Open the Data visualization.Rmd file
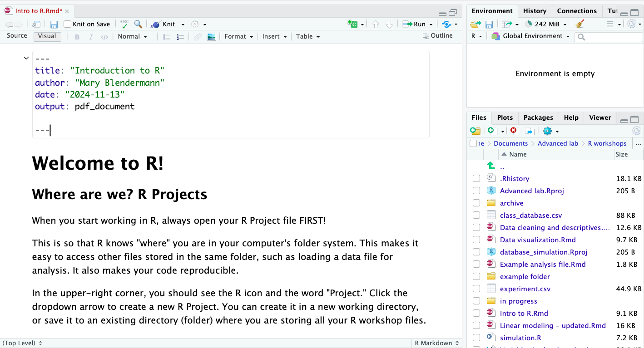This screenshot has width=644, height=348. click(x=538, y=240)
